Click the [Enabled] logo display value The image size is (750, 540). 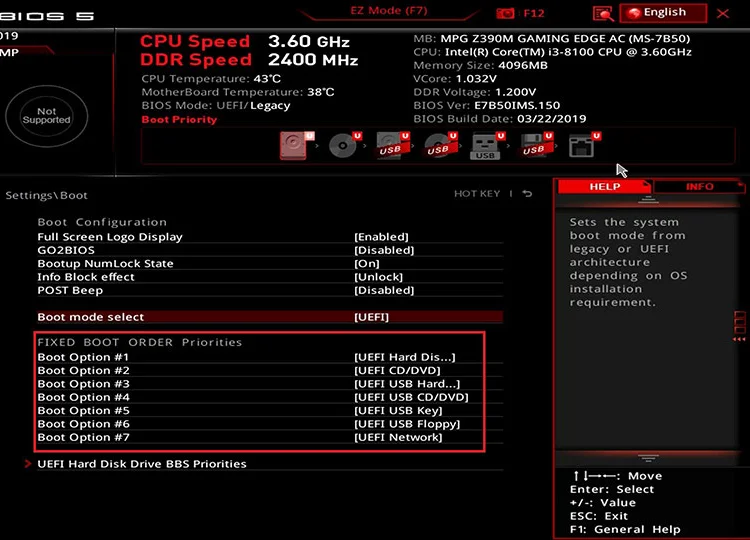tap(381, 237)
